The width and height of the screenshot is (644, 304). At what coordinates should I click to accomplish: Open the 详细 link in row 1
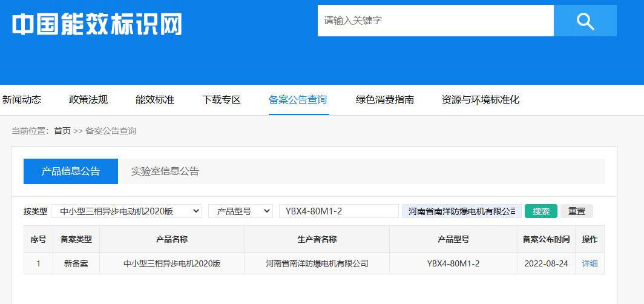(590, 263)
